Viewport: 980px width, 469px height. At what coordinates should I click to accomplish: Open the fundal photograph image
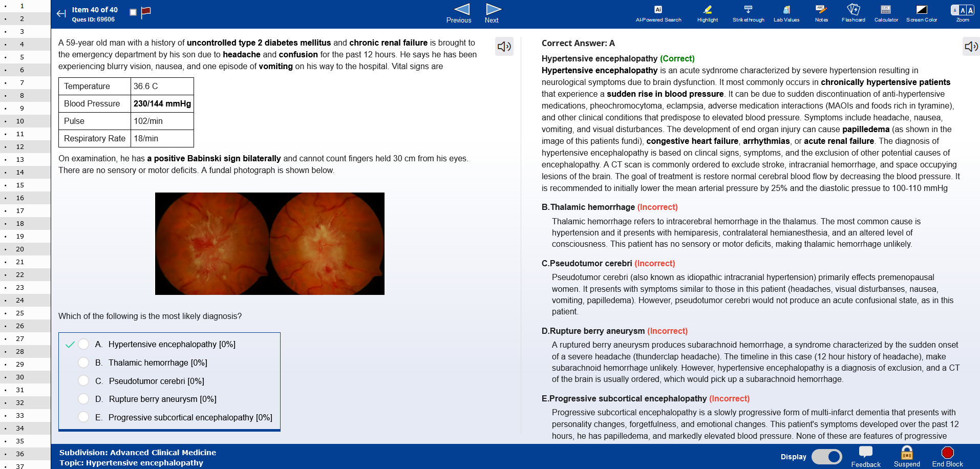coord(270,244)
